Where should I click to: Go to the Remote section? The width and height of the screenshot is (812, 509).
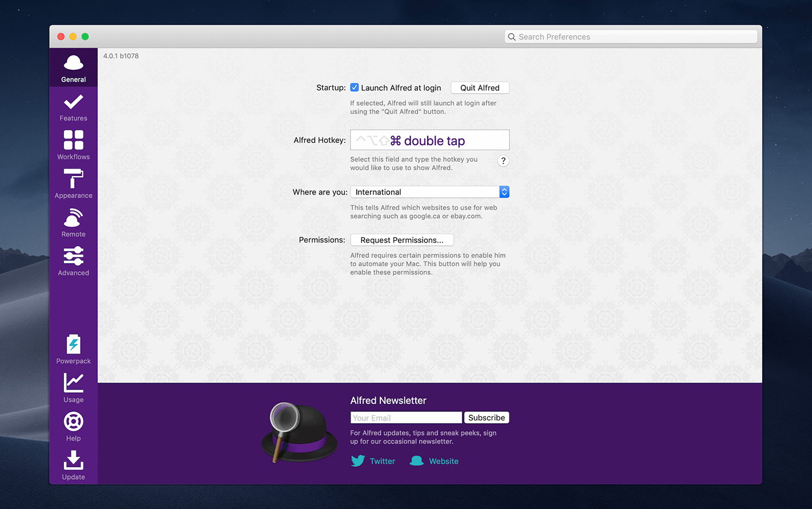click(x=73, y=223)
